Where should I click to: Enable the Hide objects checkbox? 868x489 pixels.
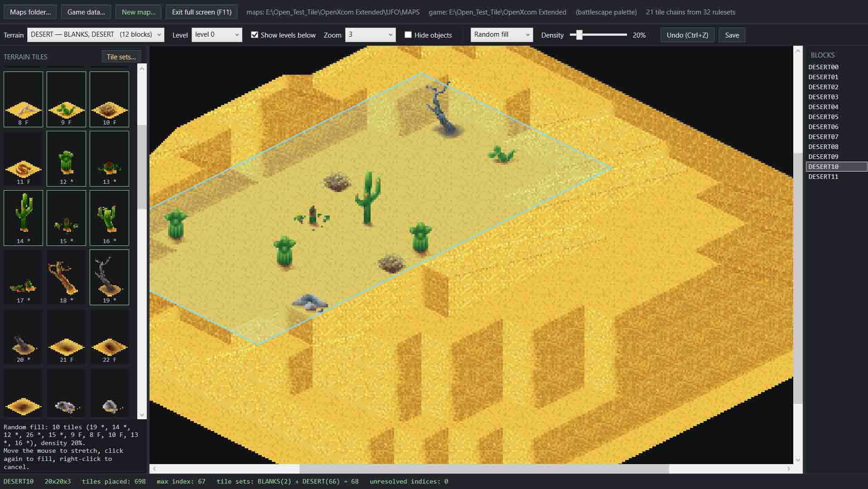408,35
